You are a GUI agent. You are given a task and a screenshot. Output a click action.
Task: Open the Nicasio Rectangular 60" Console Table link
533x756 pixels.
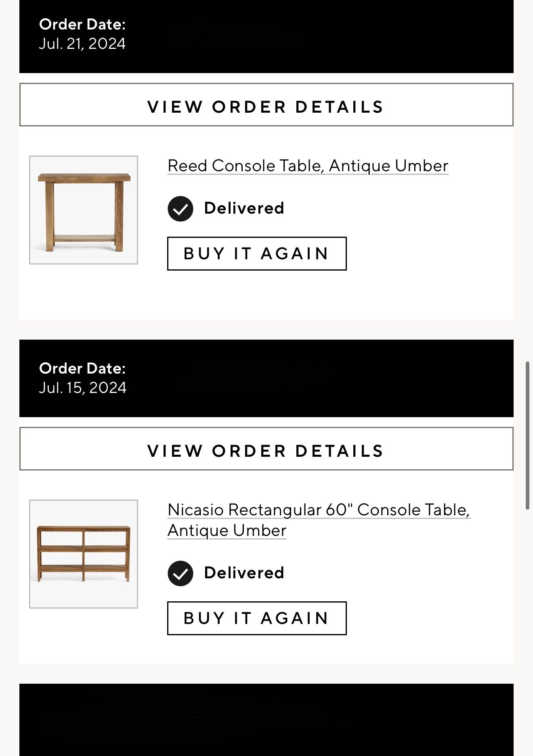point(319,510)
